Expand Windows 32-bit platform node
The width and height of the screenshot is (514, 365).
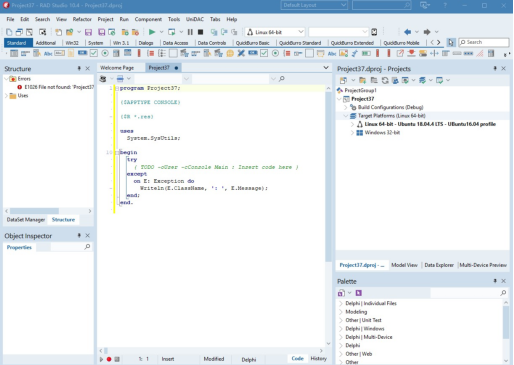[x=352, y=133]
